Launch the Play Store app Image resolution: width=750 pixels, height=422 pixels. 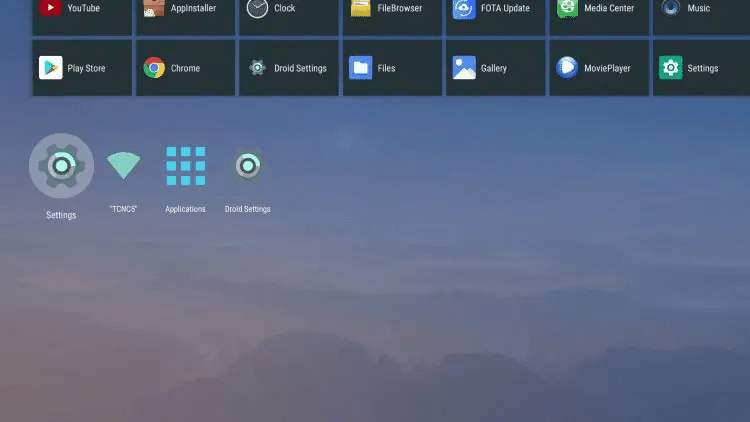click(82, 68)
